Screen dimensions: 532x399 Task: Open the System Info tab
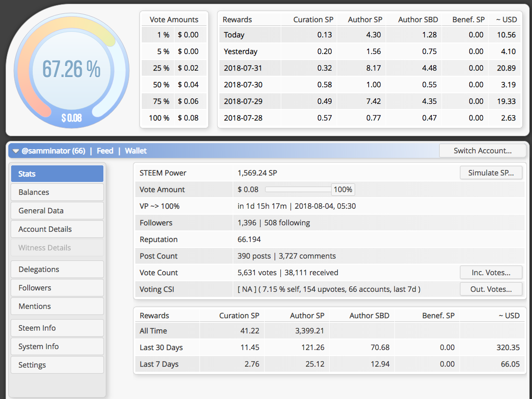(x=57, y=346)
